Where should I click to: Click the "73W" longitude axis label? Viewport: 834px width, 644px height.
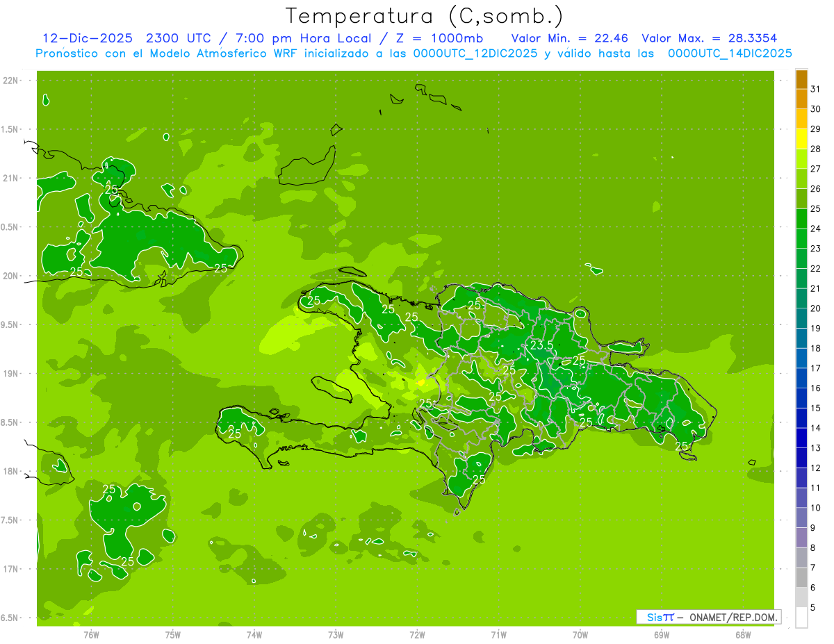click(336, 635)
